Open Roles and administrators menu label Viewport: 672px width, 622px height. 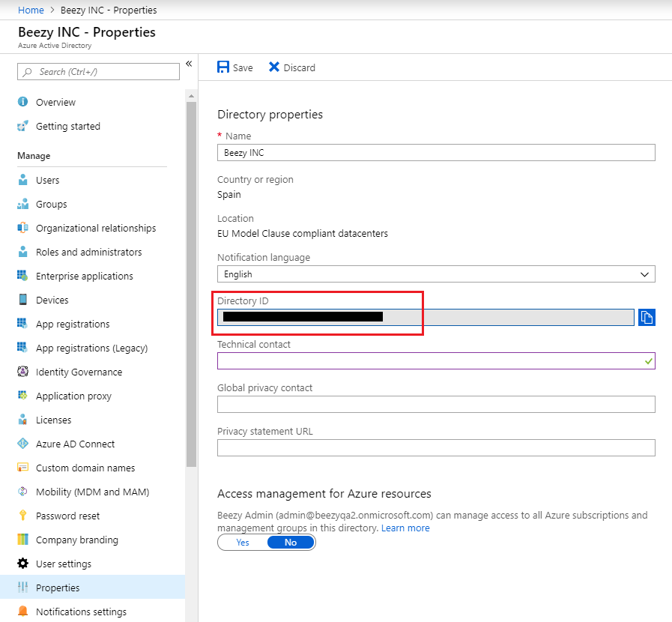(x=88, y=252)
